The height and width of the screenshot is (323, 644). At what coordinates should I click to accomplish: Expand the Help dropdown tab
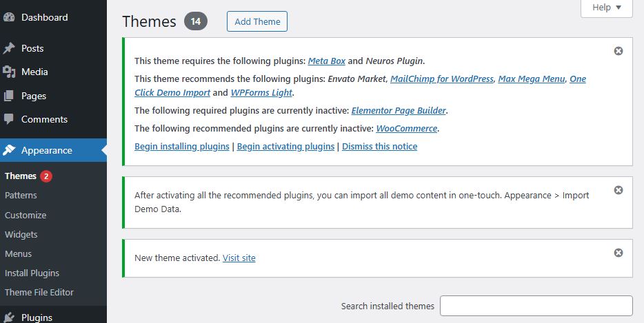[607, 8]
